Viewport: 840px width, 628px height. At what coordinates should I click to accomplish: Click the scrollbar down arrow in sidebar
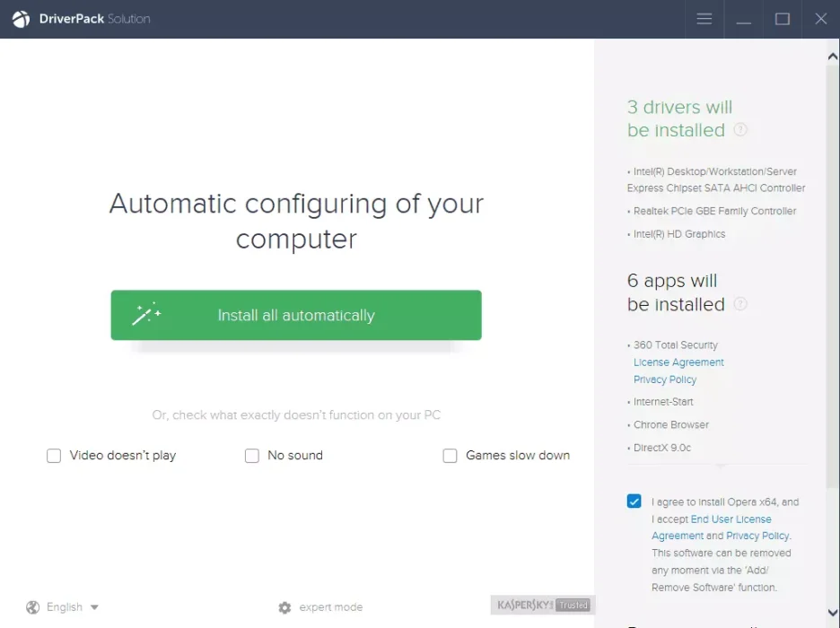point(833,612)
